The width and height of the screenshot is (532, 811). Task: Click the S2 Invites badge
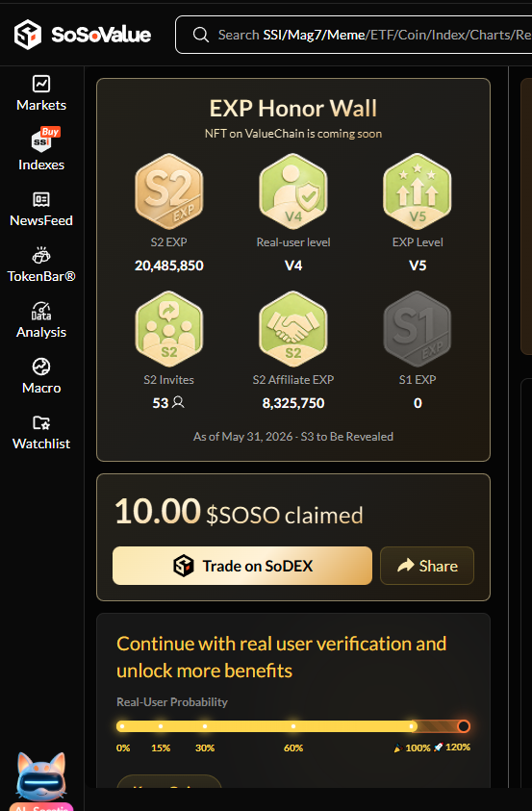coord(169,329)
